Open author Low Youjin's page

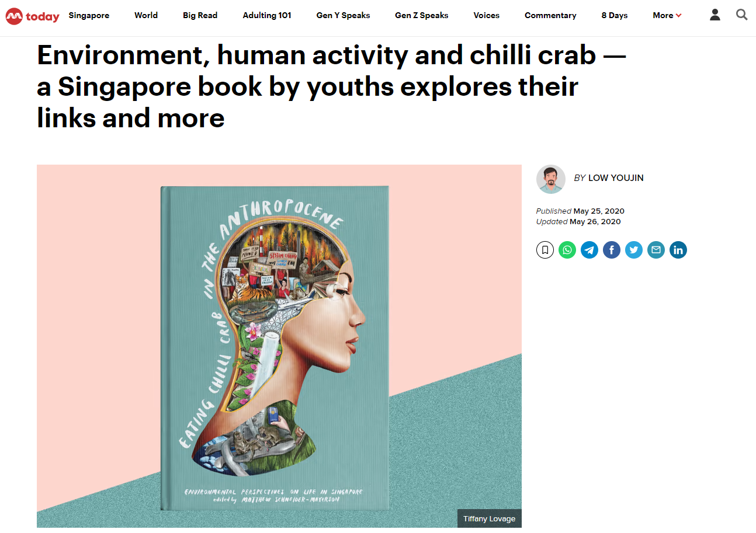(616, 178)
